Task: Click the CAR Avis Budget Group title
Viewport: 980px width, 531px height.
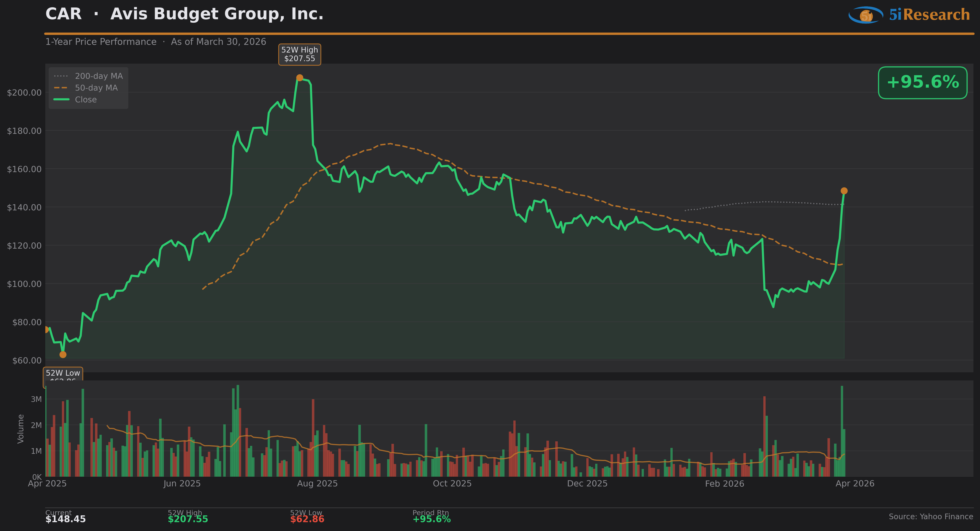Action: click(x=184, y=14)
